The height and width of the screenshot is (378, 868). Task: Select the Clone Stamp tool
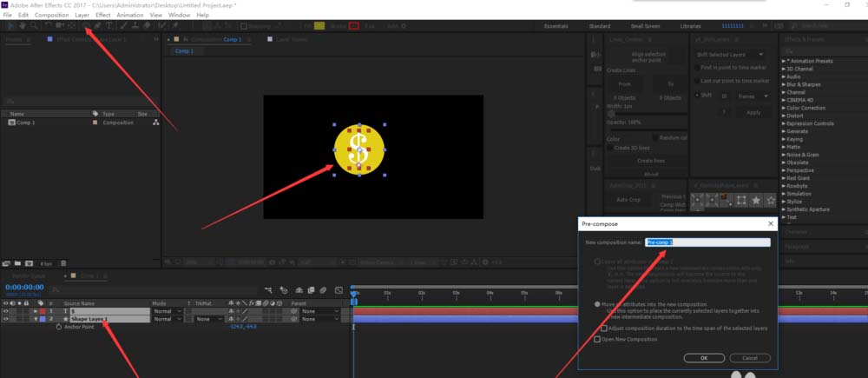pyautogui.click(x=135, y=25)
